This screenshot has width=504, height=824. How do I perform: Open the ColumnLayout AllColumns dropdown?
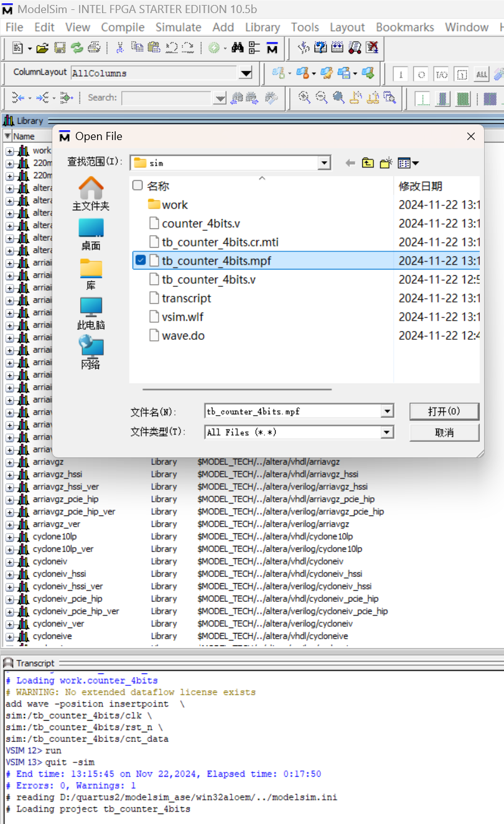tap(246, 73)
